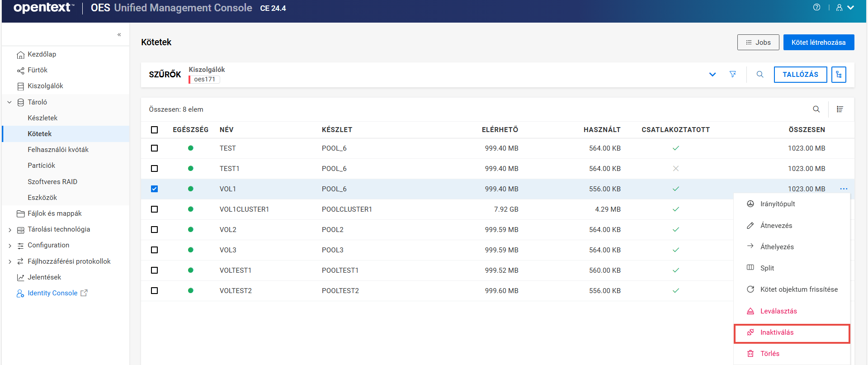Collapse sidebar with double-chevron icon

pos(119,34)
